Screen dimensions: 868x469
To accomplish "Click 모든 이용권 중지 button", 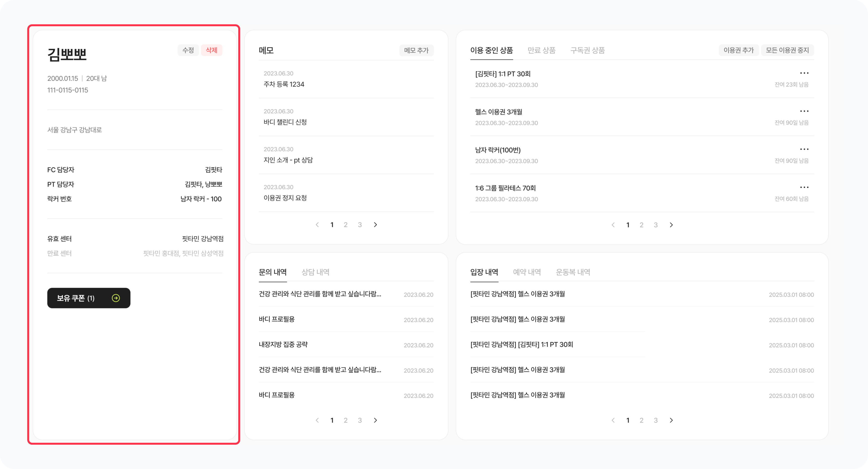I will [x=787, y=50].
